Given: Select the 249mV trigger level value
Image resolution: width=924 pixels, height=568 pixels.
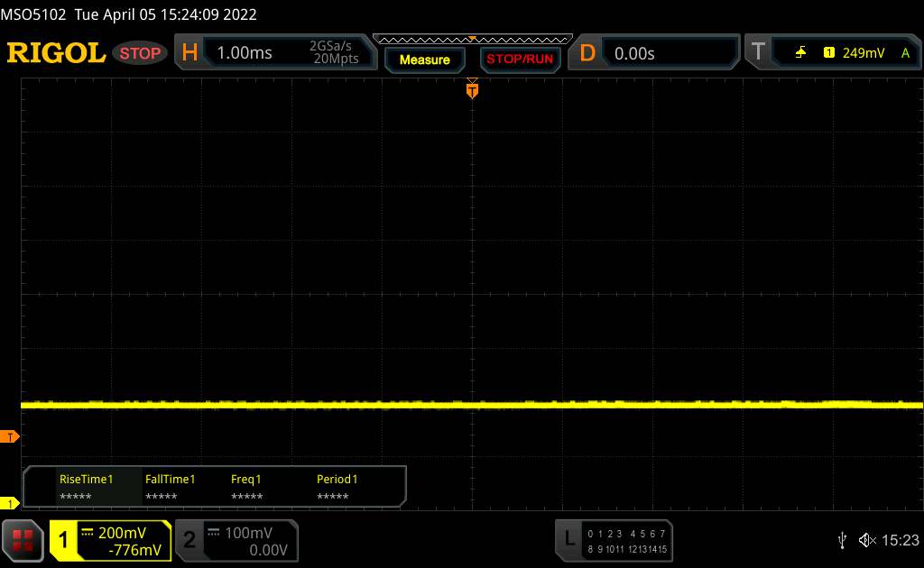Looking at the screenshot, I should [864, 53].
